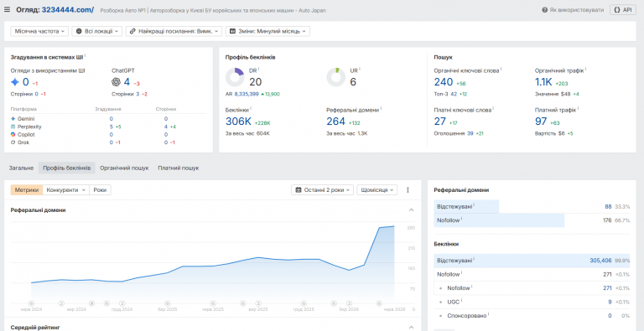Click the referring domains Nofollow bar

tap(499, 220)
